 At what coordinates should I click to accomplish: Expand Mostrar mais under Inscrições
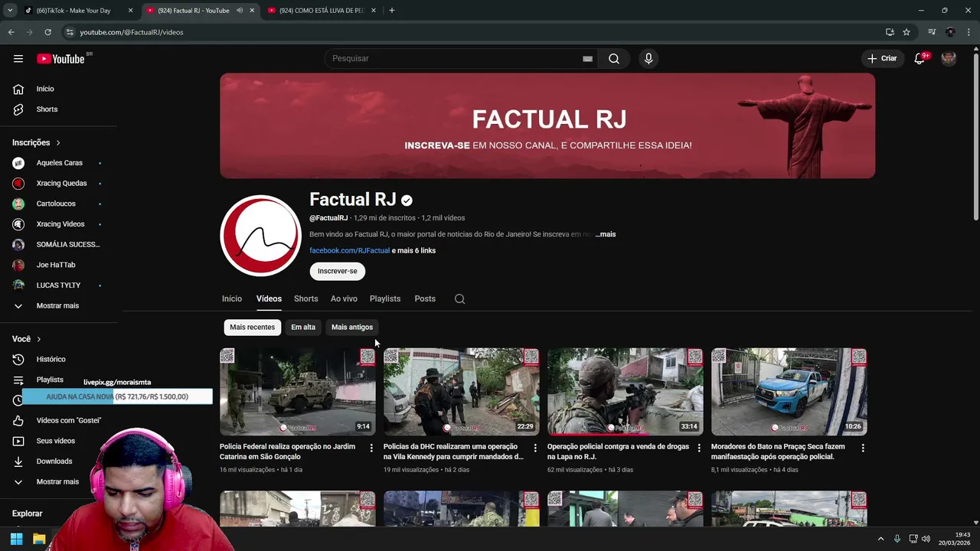tap(58, 306)
